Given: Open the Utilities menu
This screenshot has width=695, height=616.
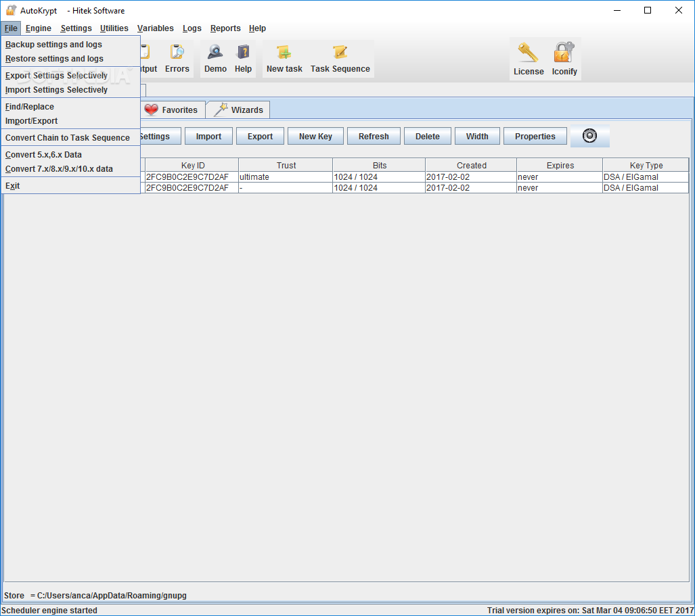Looking at the screenshot, I should click(x=114, y=28).
